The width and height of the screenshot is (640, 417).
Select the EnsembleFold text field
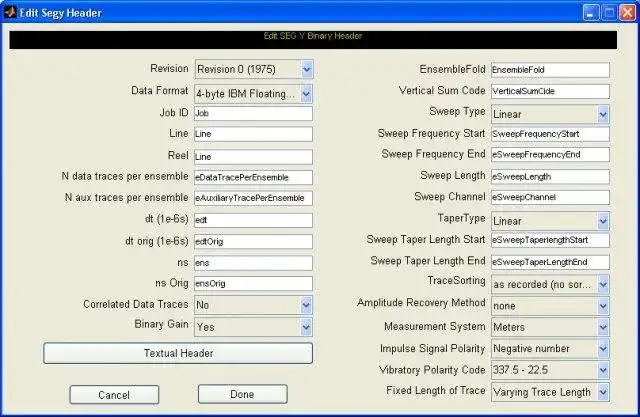tap(550, 70)
